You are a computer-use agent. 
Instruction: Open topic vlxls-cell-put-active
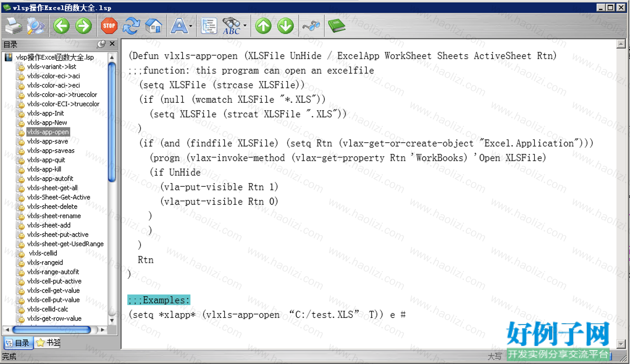pos(54,281)
